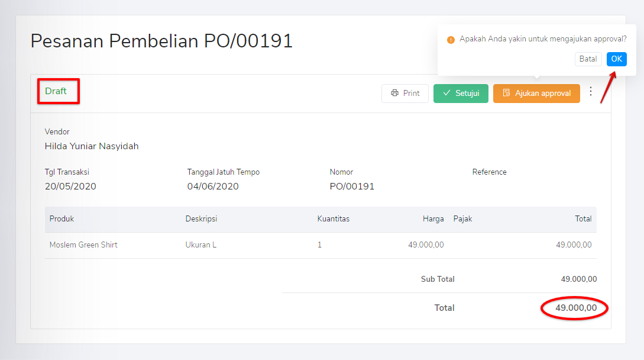Select the Moslem Green Shirt product row

pos(83,245)
